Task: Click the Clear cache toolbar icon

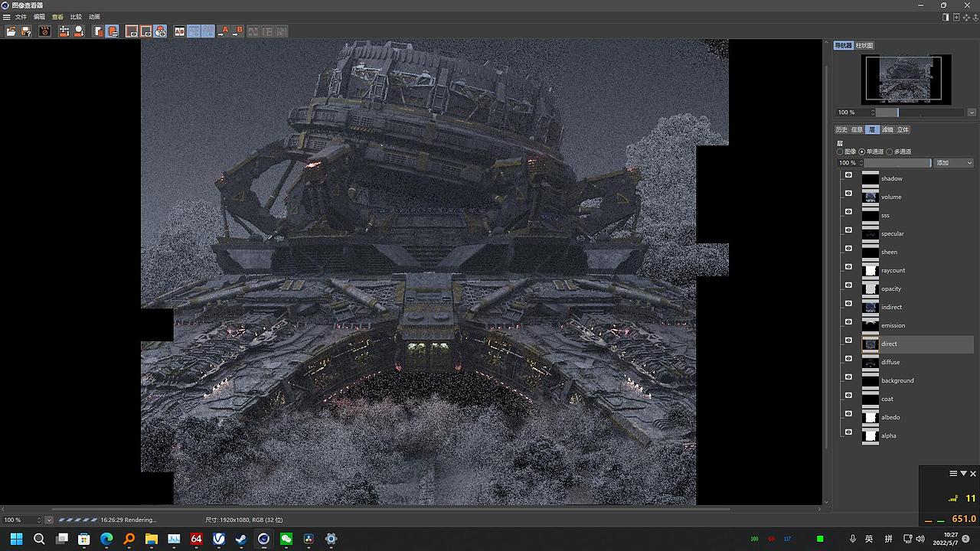Action: [x=64, y=31]
